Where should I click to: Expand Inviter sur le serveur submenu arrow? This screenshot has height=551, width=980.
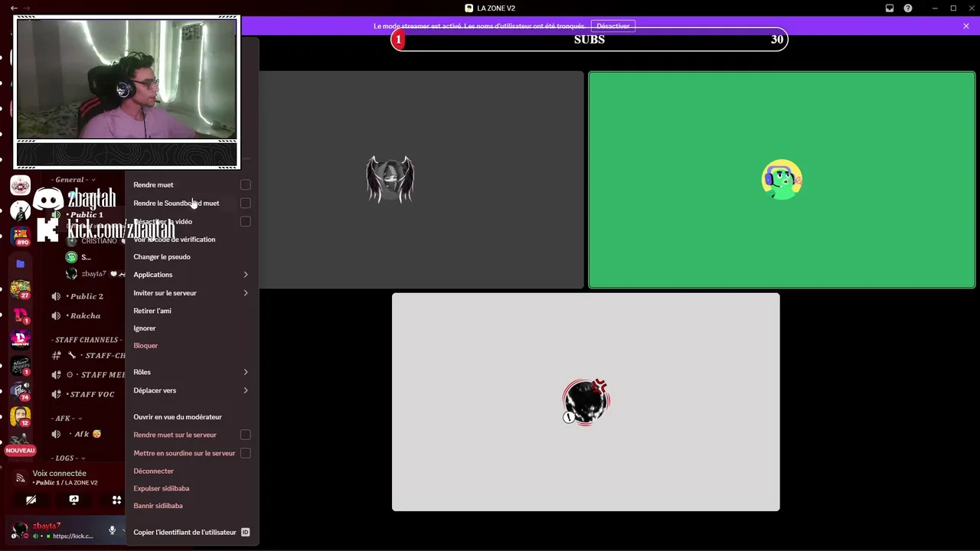pos(246,293)
